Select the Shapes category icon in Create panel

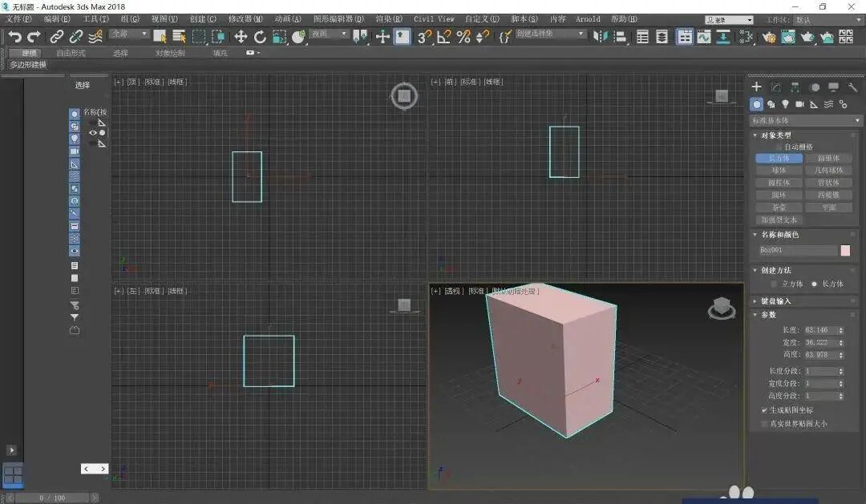[771, 104]
